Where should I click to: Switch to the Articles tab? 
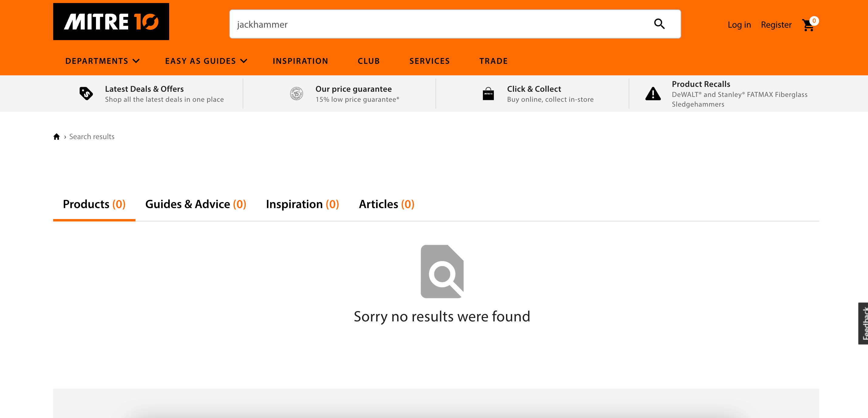click(386, 204)
